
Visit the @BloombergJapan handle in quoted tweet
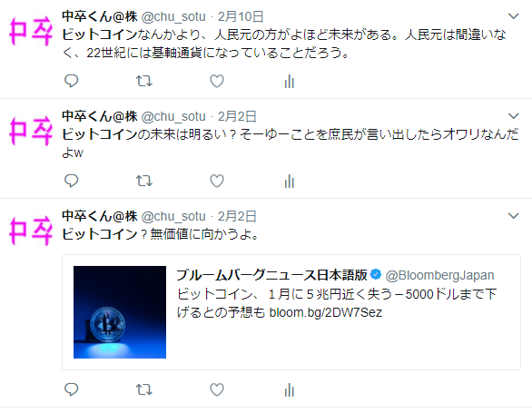439,275
